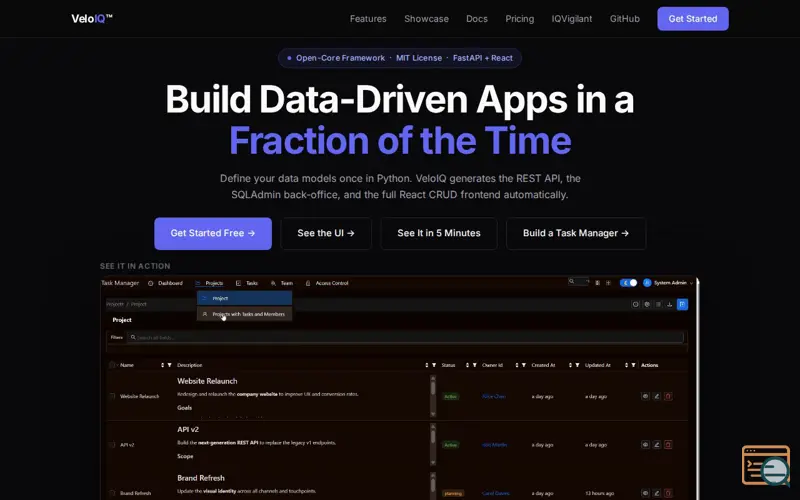
Task: View the Website Relaunch project via its eye icon
Action: pos(645,396)
